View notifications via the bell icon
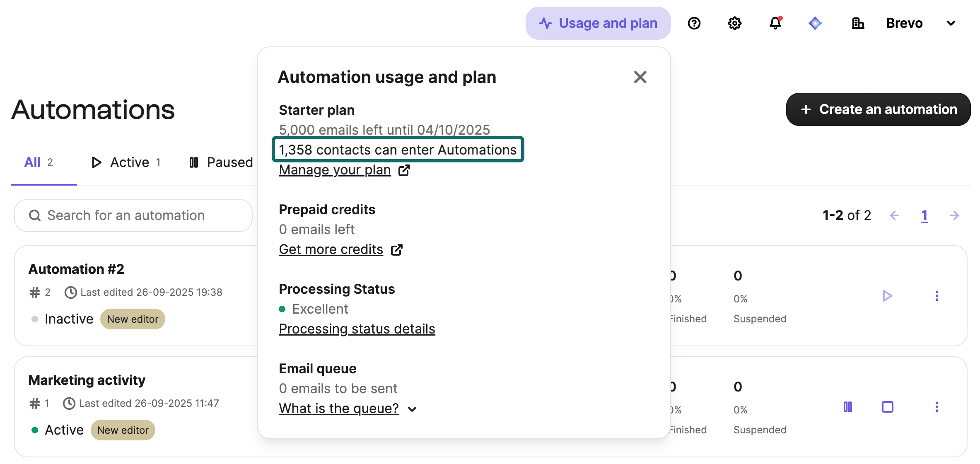Screen dimensions: 980x464 tap(775, 23)
